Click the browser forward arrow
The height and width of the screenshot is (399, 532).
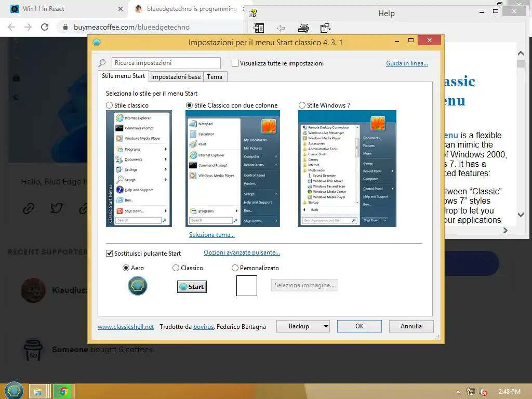point(28,27)
